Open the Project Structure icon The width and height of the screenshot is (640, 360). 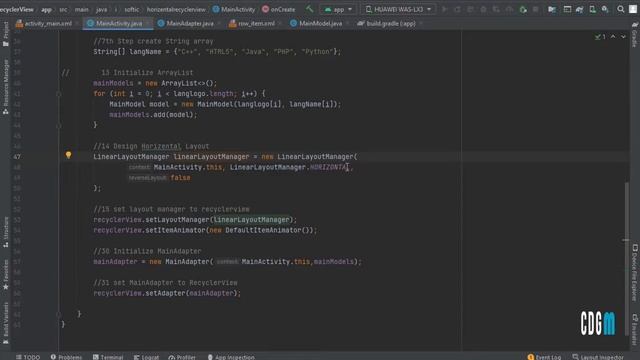pyautogui.click(x=552, y=9)
